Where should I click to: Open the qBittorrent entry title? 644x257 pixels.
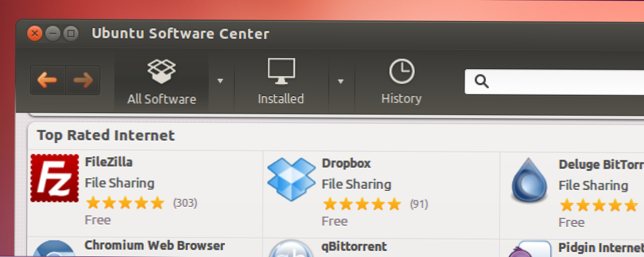pyautogui.click(x=354, y=247)
